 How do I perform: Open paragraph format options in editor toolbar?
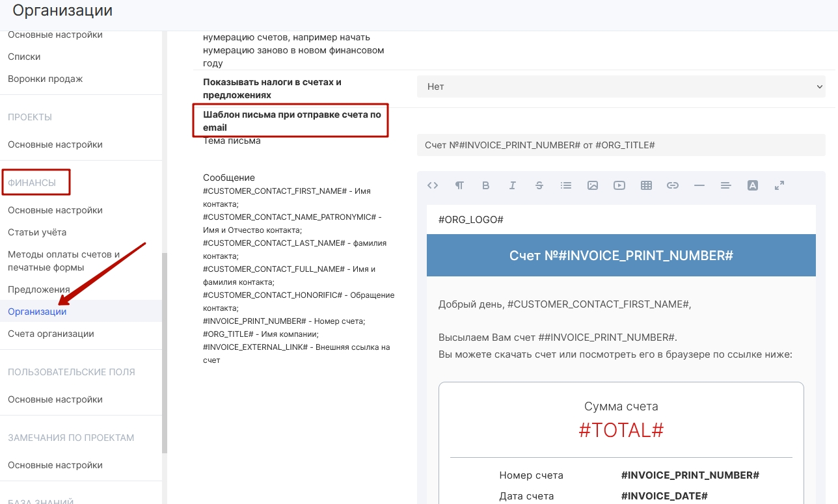459,185
